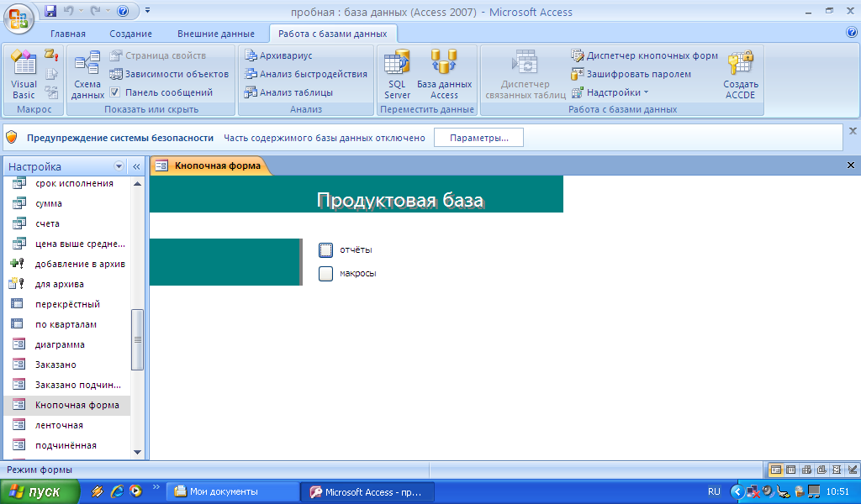The height and width of the screenshot is (504, 861).
Task: Select the для архива query
Action: pos(67,284)
